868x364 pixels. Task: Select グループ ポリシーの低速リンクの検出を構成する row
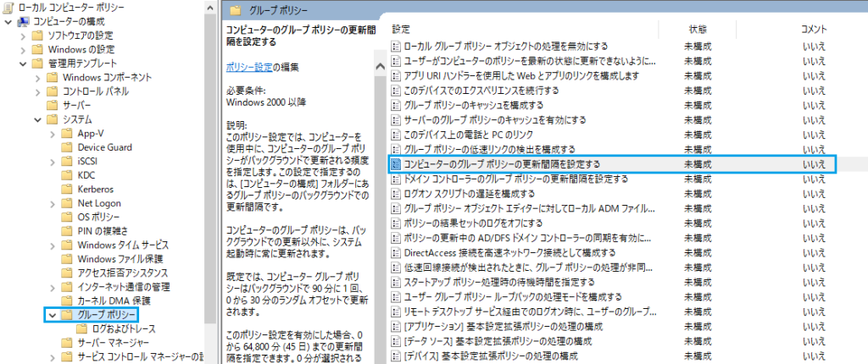(x=611, y=149)
